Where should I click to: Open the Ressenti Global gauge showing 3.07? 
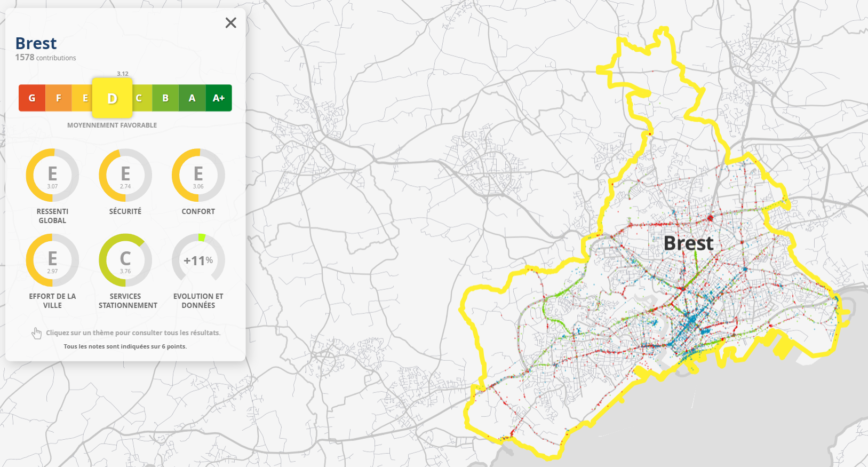tap(52, 175)
